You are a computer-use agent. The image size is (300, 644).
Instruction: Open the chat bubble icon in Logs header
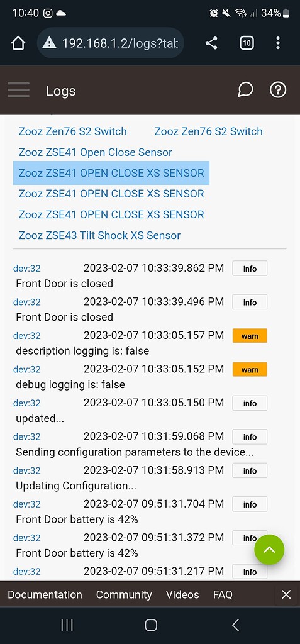point(245,90)
